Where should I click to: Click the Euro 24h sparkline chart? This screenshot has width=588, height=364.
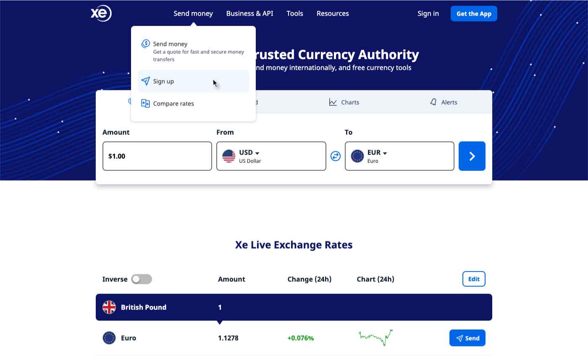376,337
